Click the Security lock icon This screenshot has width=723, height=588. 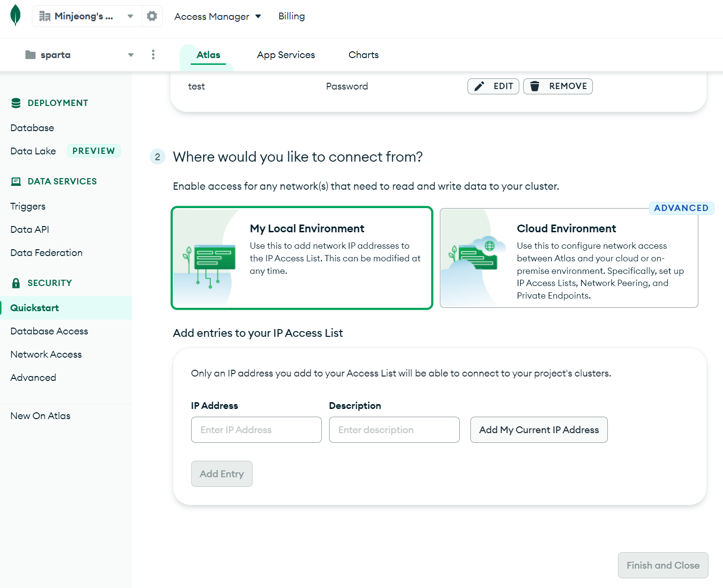(16, 283)
